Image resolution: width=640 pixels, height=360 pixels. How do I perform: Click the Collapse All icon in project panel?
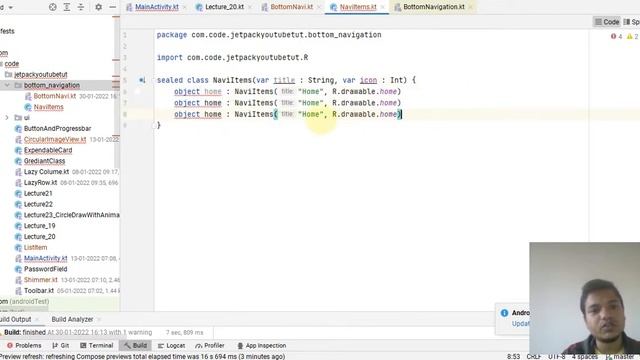81,7
